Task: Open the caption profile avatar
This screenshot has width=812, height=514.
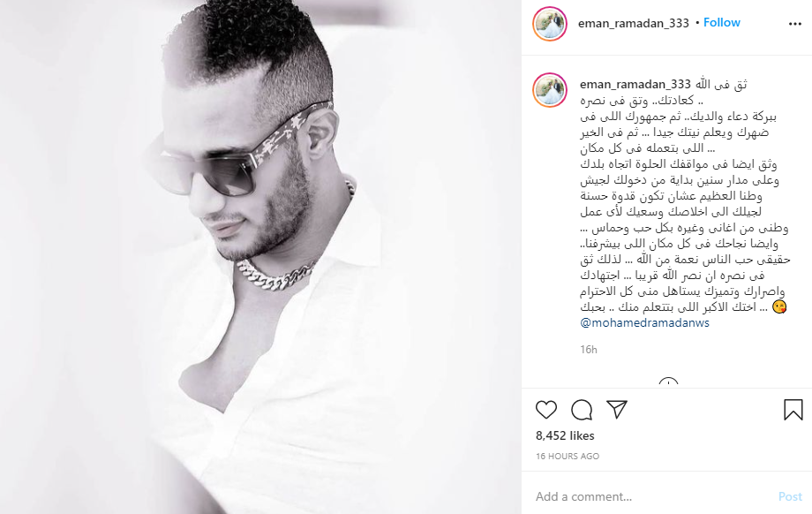Action: tap(550, 90)
